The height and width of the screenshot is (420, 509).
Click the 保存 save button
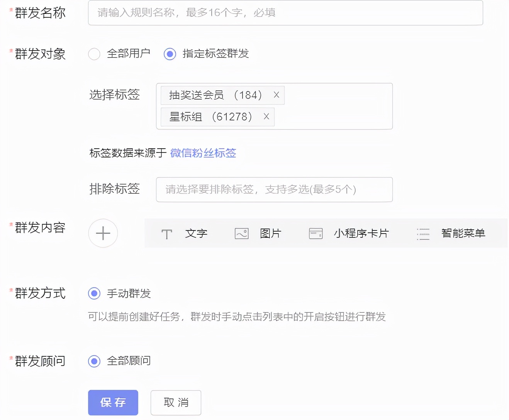pos(113,403)
